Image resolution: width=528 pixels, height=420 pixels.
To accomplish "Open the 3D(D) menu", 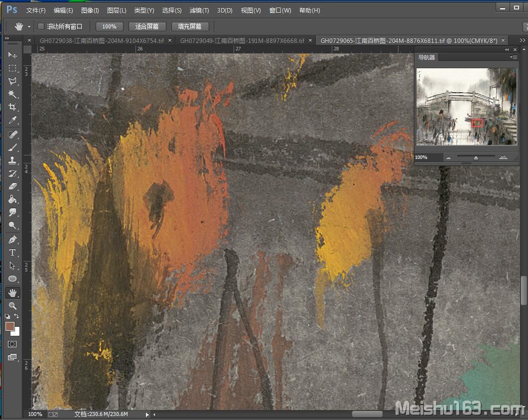I will (x=225, y=10).
